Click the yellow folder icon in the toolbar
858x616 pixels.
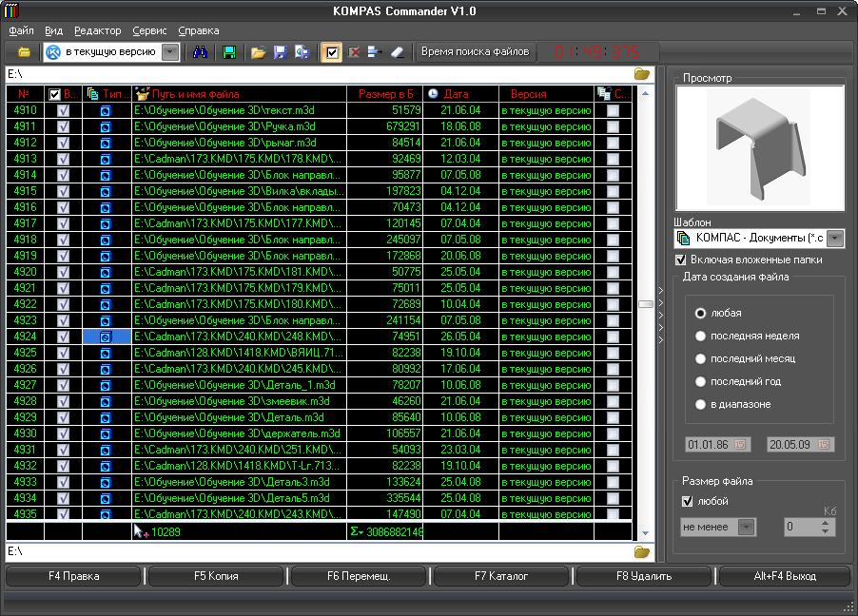(x=24, y=52)
